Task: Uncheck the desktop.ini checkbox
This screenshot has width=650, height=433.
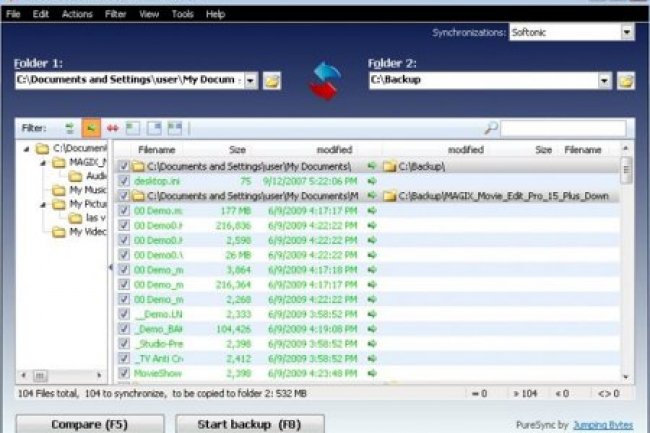Action: 124,181
